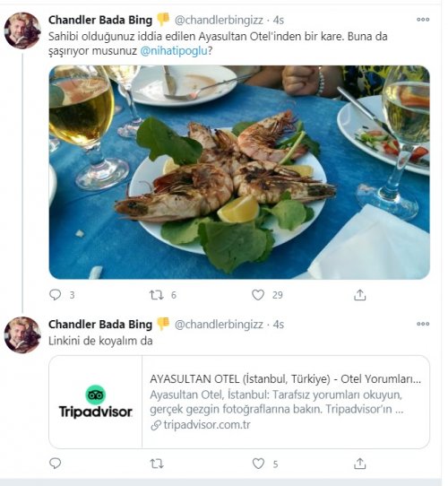448x486 pixels.
Task: View the grilled shrimp photo in full
Action: [239, 172]
